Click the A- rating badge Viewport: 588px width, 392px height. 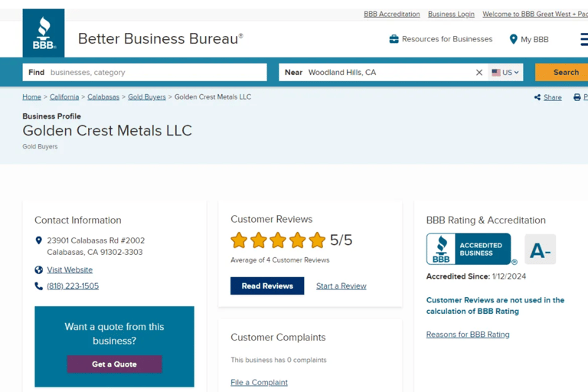[x=540, y=250]
